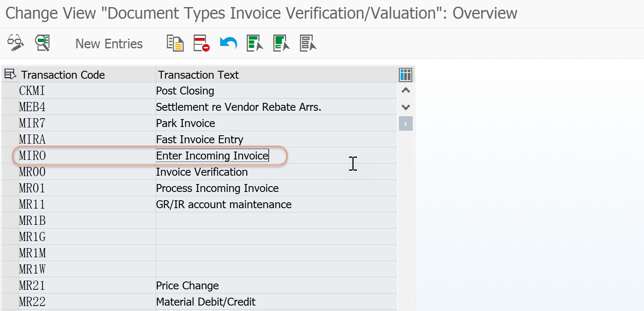Image resolution: width=644 pixels, height=311 pixels.
Task: Edit the Enter Incoming Invoice text field
Action: (x=212, y=155)
